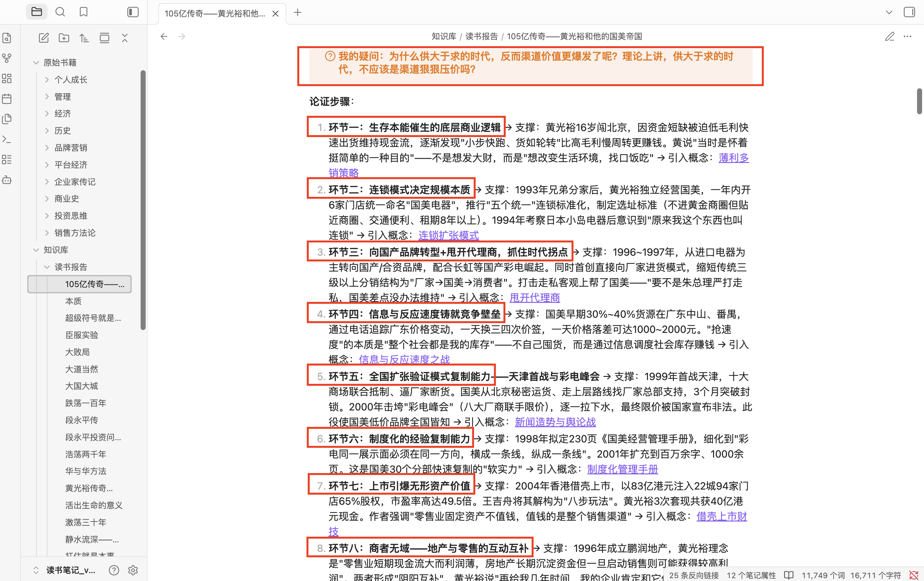The width and height of the screenshot is (924, 581).
Task: Open the 大败局 note
Action: tap(78, 352)
